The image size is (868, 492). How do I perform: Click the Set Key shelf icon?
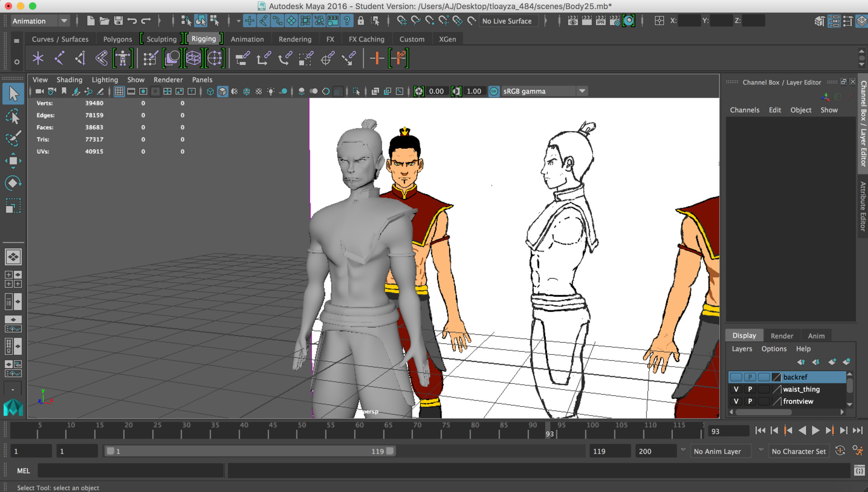[x=377, y=58]
